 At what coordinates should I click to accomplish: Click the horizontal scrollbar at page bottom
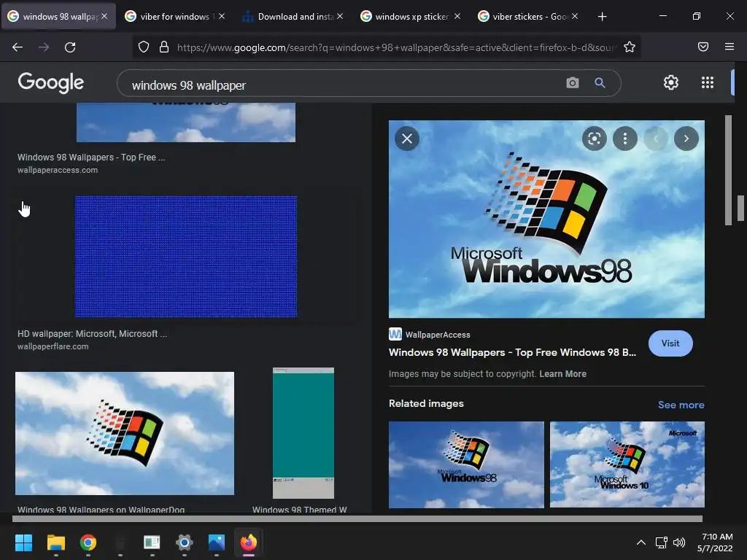[357, 518]
